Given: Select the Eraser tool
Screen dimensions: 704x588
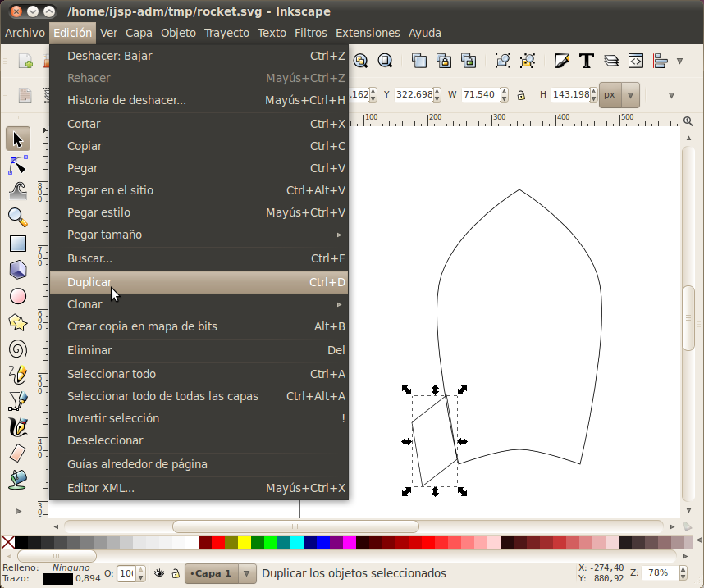Looking at the screenshot, I should [18, 454].
